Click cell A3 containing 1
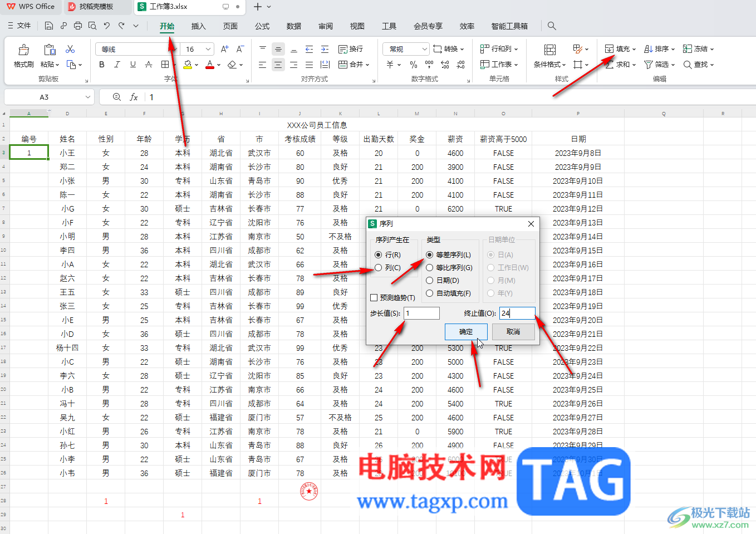756x534 pixels. click(x=29, y=153)
